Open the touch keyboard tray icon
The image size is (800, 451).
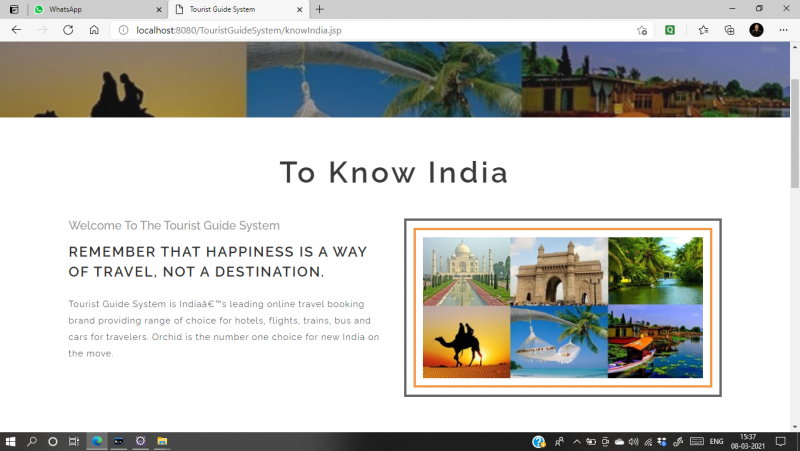point(697,442)
